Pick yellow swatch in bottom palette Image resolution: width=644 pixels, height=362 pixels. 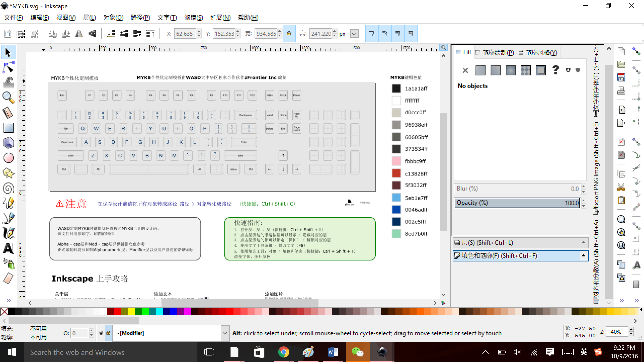pyautogui.click(x=131, y=312)
